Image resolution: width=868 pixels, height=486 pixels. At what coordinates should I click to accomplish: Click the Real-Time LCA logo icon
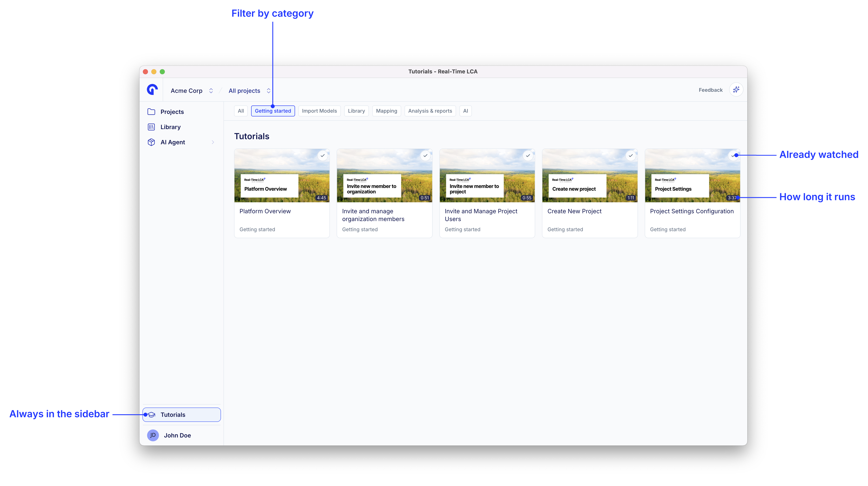152,90
